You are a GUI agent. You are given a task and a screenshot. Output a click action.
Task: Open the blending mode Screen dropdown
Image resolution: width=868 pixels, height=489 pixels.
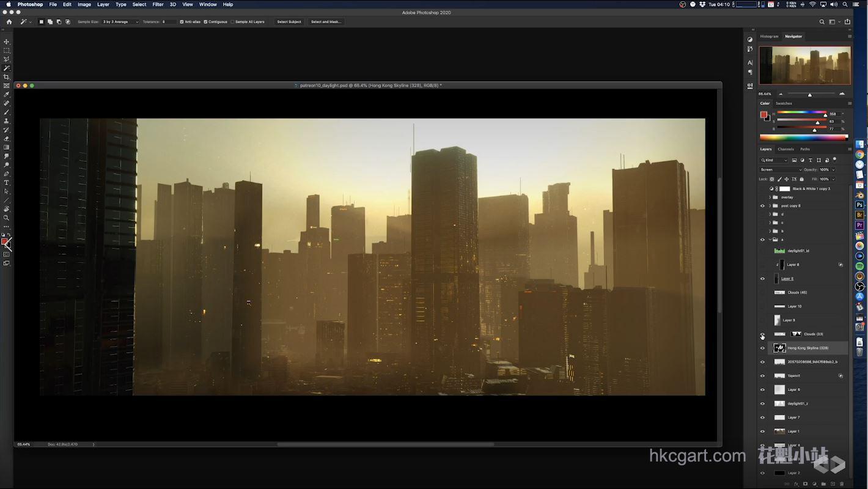point(781,169)
